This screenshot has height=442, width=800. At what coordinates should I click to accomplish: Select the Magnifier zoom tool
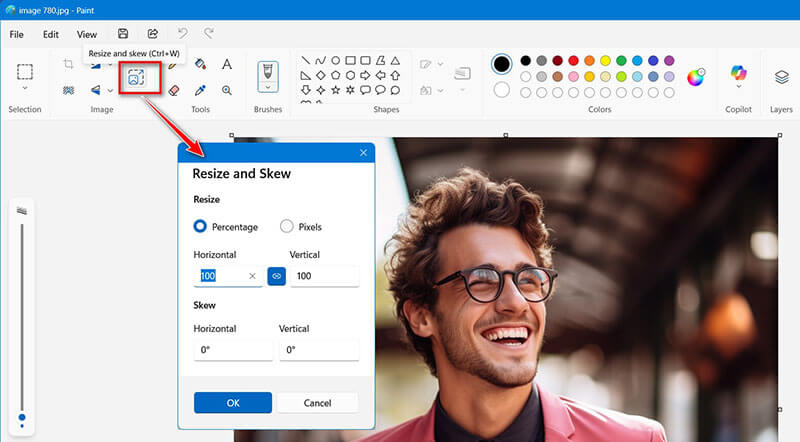tap(227, 90)
